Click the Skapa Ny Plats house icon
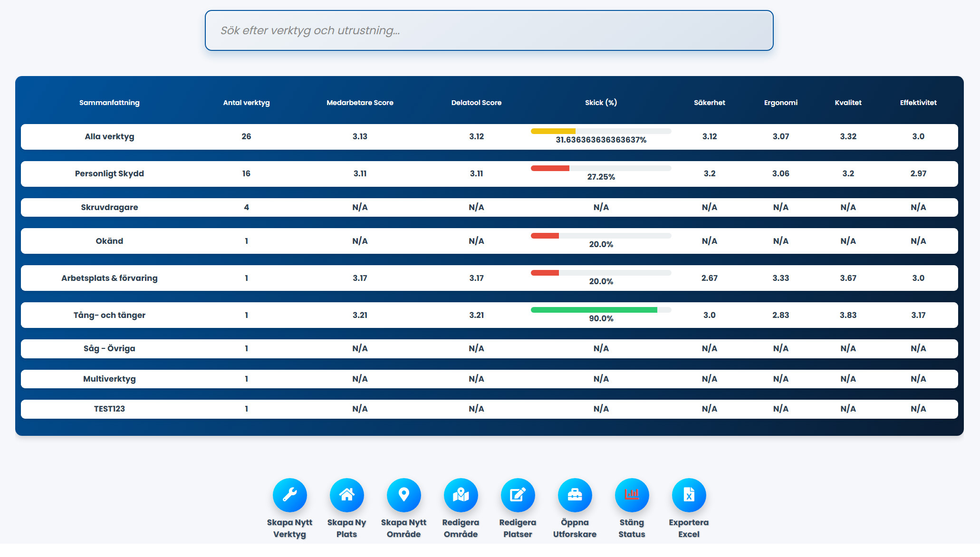The width and height of the screenshot is (980, 557). tap(346, 495)
